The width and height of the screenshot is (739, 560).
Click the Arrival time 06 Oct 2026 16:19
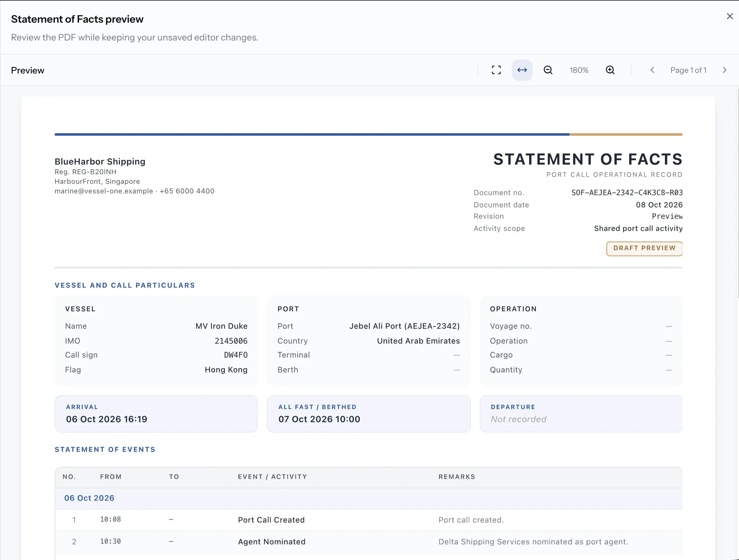click(x=106, y=419)
